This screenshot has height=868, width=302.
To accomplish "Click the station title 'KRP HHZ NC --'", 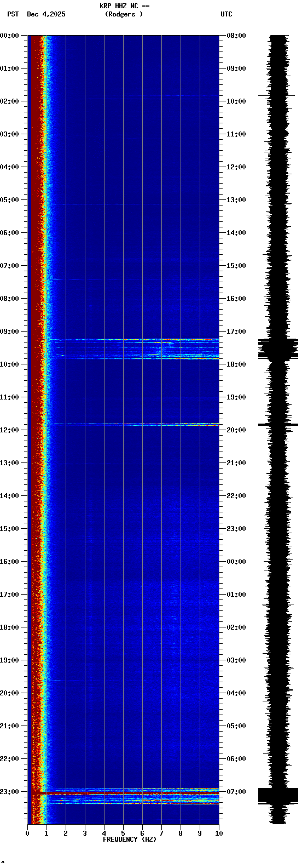I will tap(125, 6).
